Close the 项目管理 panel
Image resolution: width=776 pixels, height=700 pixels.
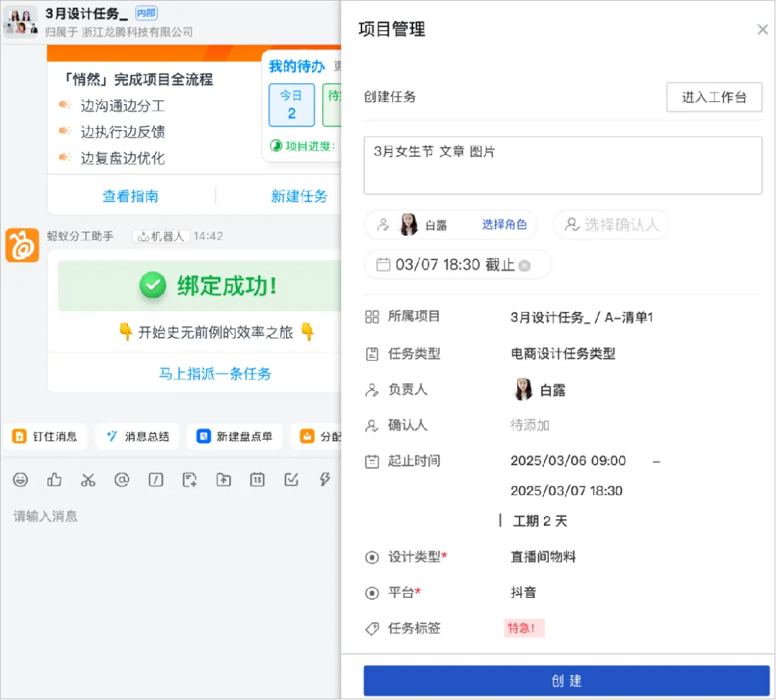pos(762,29)
